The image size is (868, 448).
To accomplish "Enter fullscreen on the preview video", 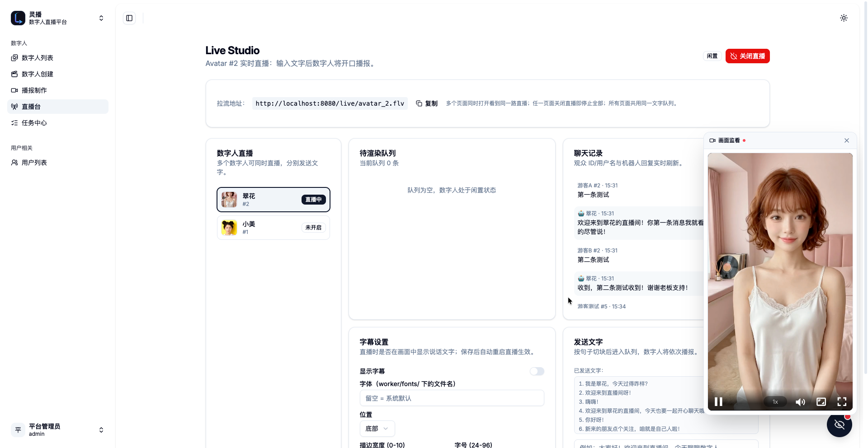I will pyautogui.click(x=842, y=401).
